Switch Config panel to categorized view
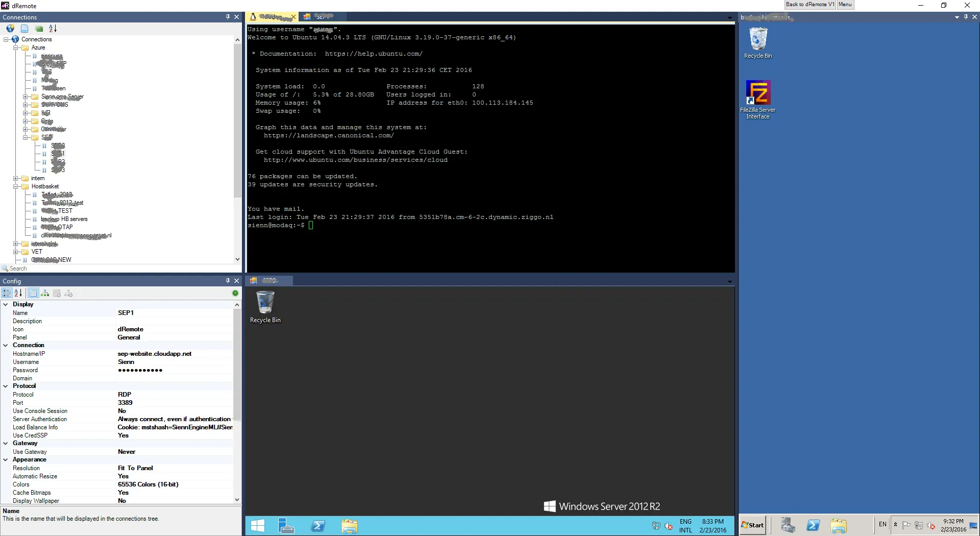 coord(7,293)
